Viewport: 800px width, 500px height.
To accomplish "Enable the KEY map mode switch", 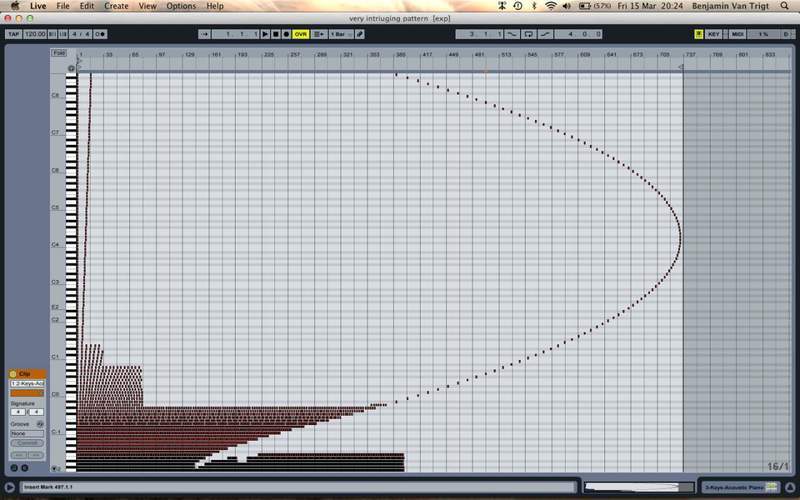I will [x=713, y=34].
